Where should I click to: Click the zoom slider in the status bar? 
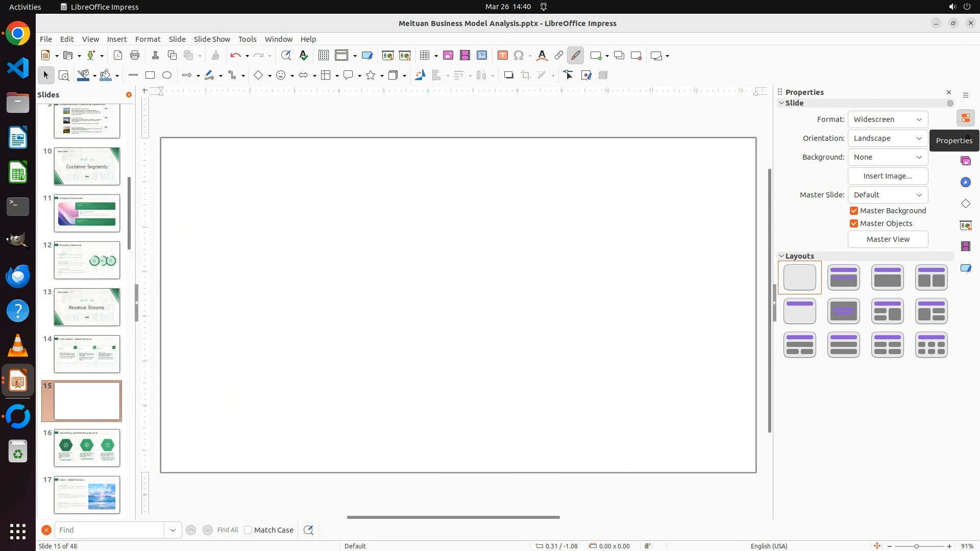(x=917, y=546)
